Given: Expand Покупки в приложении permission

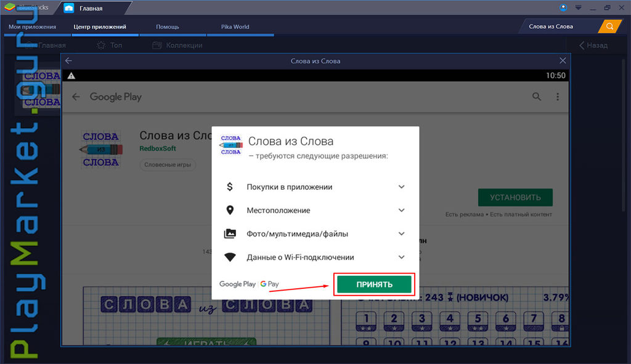Looking at the screenshot, I should point(401,187).
